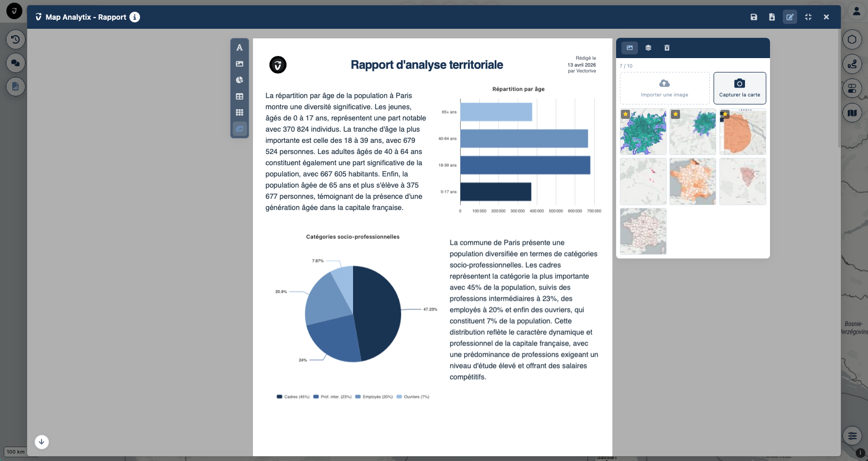The height and width of the screenshot is (461, 868).
Task: Toggle report edit mode
Action: point(790,17)
